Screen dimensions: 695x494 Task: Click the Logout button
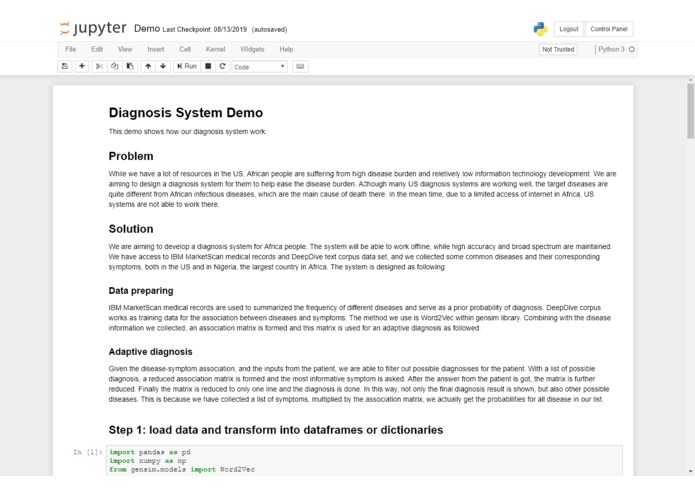click(569, 29)
